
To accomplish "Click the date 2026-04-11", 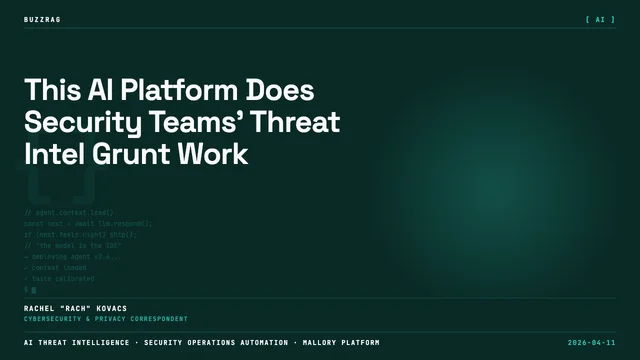I will pos(591,343).
